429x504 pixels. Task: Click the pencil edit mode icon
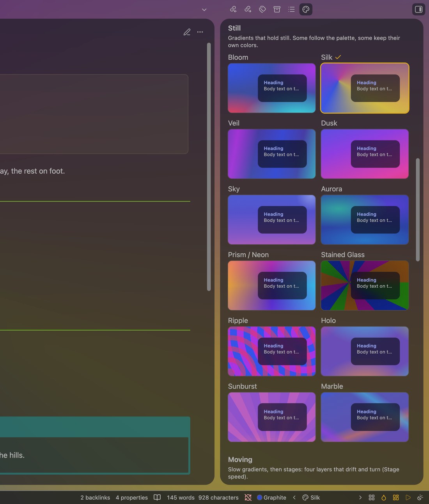(x=187, y=32)
